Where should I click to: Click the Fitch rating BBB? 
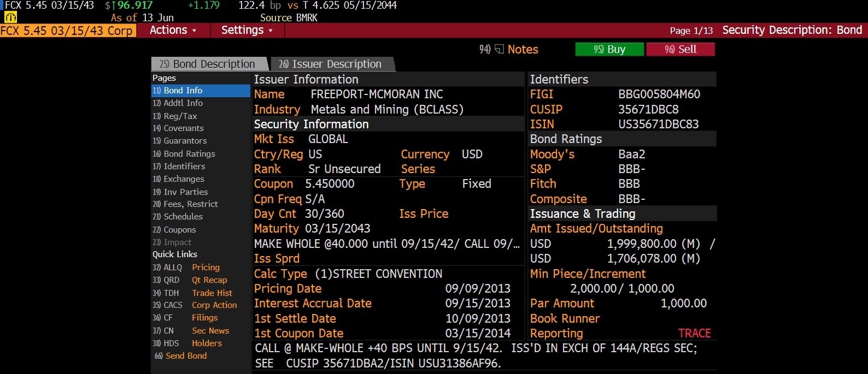629,184
